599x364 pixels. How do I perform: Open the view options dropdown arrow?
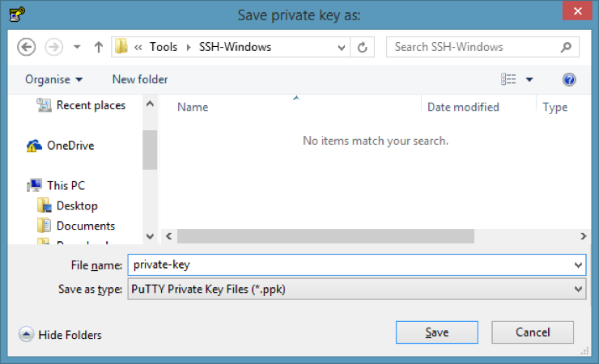[529, 80]
